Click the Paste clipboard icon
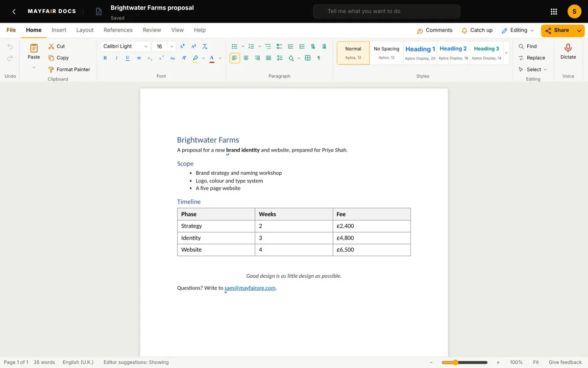 click(34, 48)
